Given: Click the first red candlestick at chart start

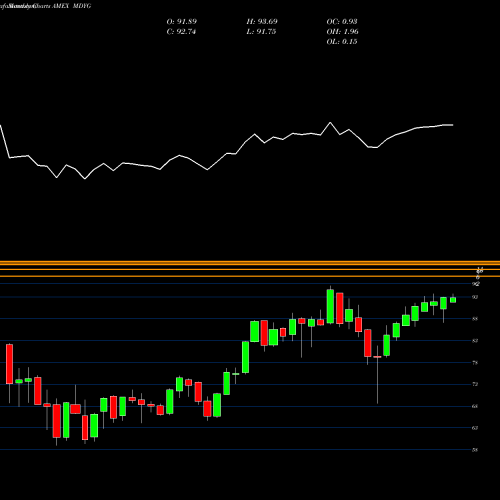Looking at the screenshot, I should pos(9,364).
